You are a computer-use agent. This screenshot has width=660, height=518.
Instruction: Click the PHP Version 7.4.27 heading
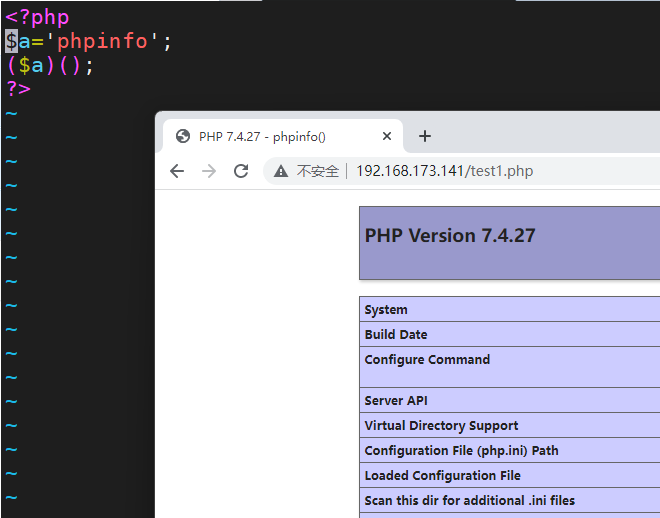450,236
